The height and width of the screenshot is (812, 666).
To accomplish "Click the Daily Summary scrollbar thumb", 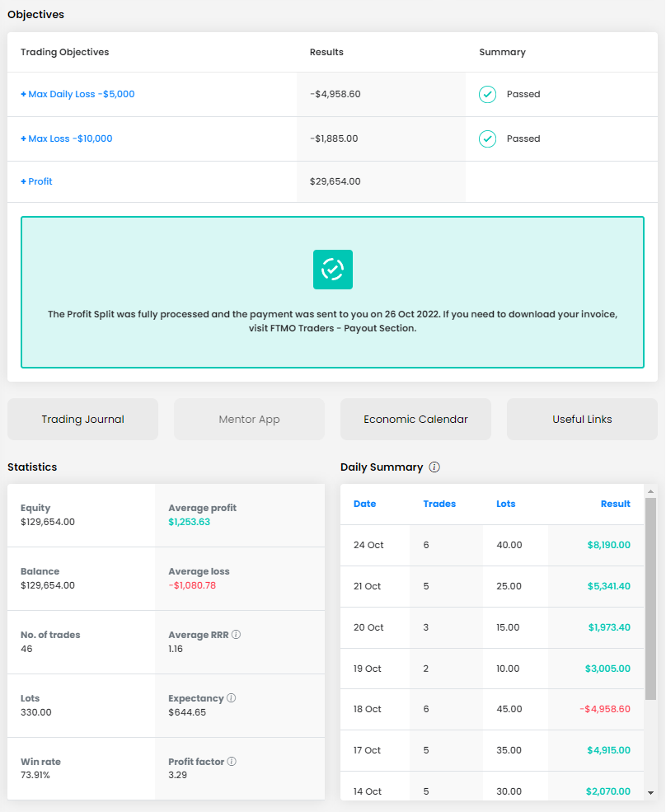I will point(651,598).
